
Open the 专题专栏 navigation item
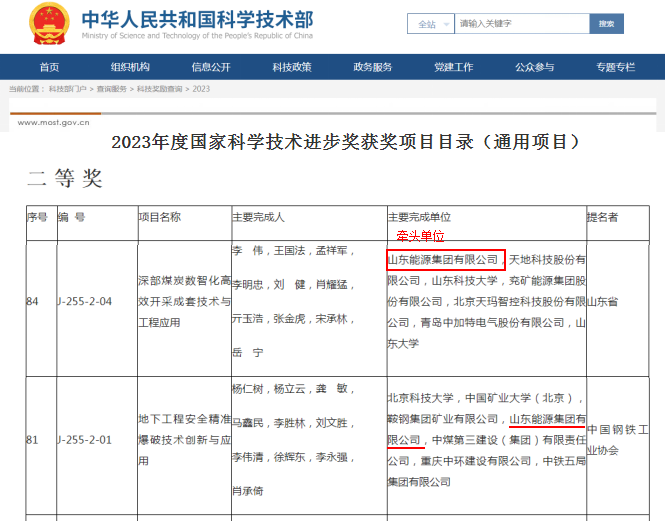tap(616, 67)
